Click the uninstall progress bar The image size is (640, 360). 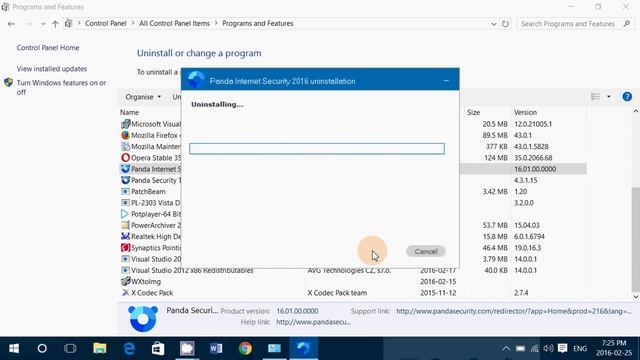click(x=317, y=149)
